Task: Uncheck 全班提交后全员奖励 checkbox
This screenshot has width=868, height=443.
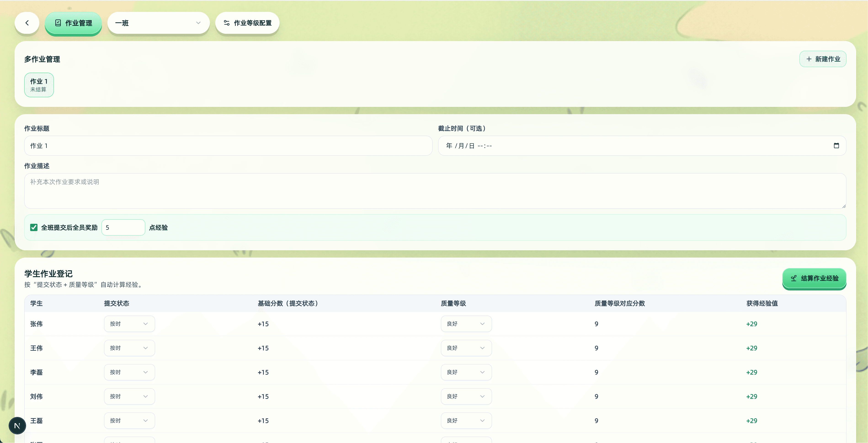Action: (x=34, y=228)
